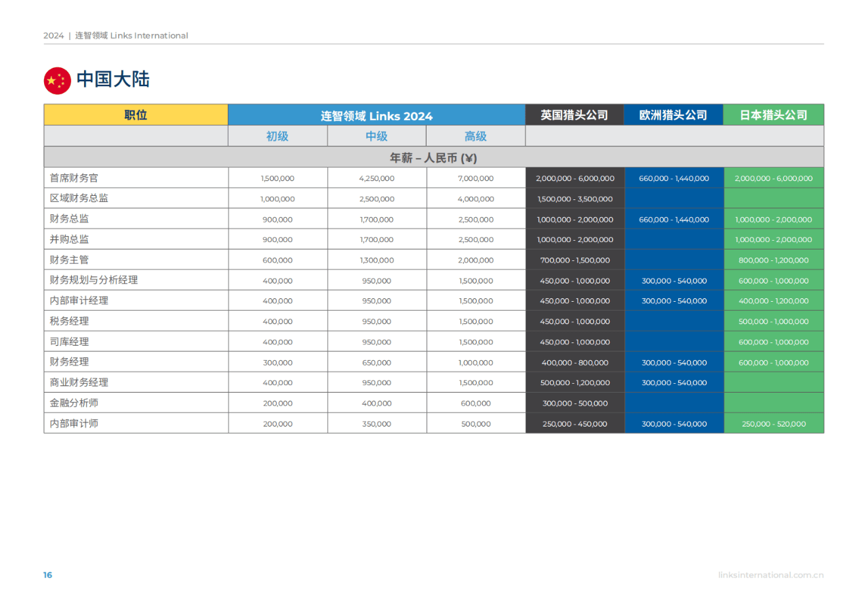Click 并购总监 中级 value 1,700,000

[x=376, y=240]
